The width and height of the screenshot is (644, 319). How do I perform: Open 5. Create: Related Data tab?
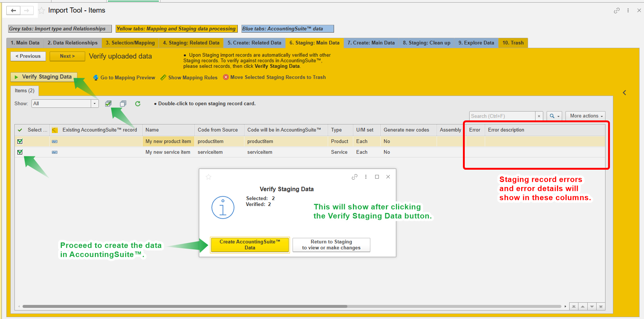click(254, 43)
